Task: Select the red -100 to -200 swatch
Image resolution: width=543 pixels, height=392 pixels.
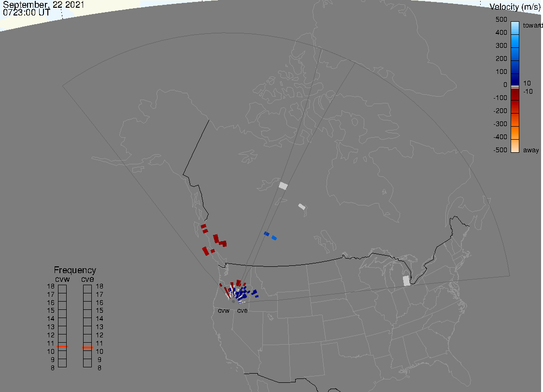Action: tap(515, 106)
